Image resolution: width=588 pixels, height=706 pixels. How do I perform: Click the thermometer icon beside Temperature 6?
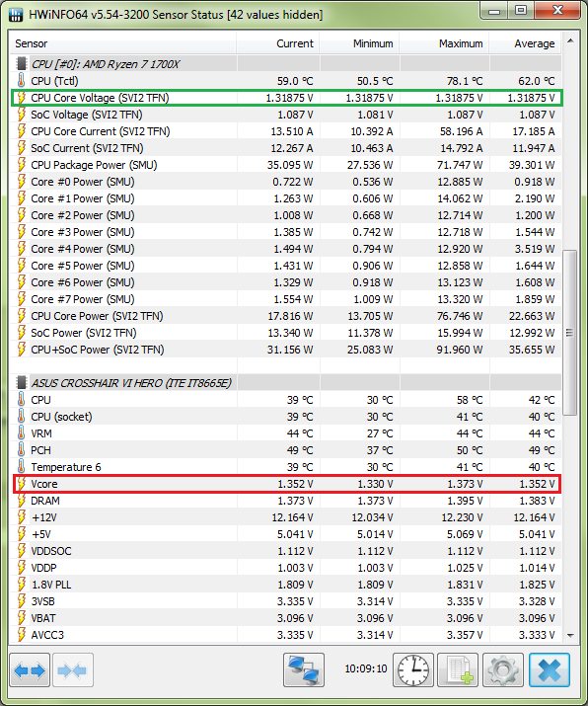[21, 467]
